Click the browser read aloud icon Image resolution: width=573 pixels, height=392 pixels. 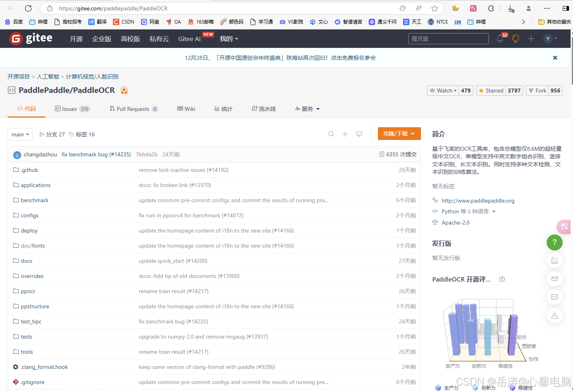pos(419,8)
